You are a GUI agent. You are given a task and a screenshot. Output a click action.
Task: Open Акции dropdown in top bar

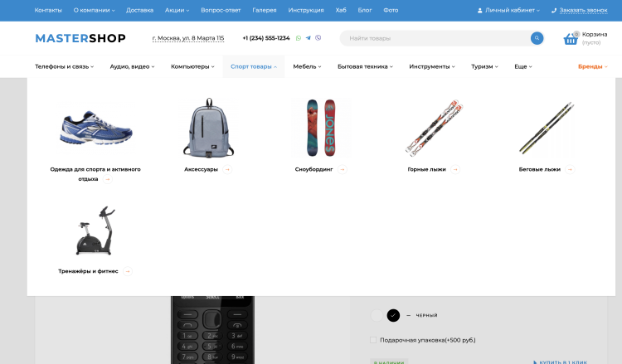point(177,10)
